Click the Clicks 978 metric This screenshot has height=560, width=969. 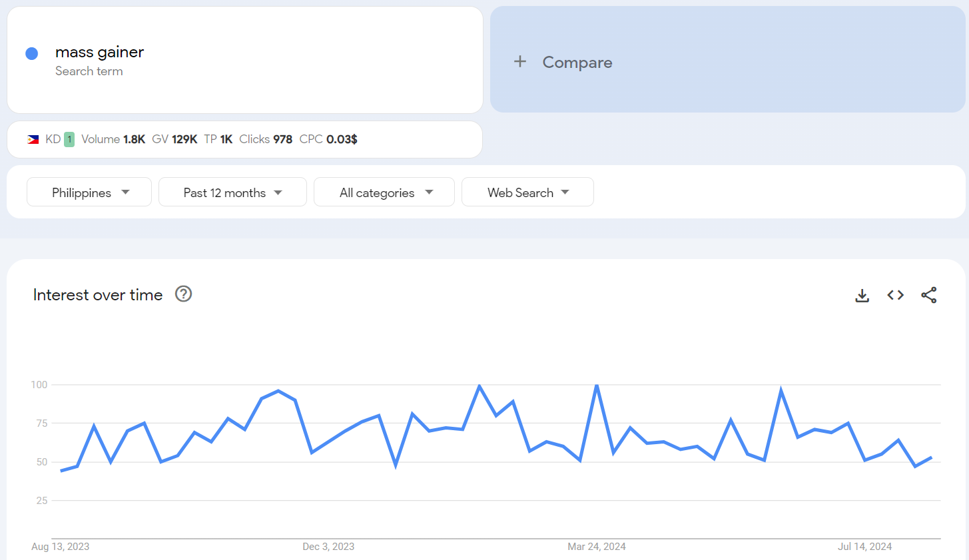pos(266,139)
